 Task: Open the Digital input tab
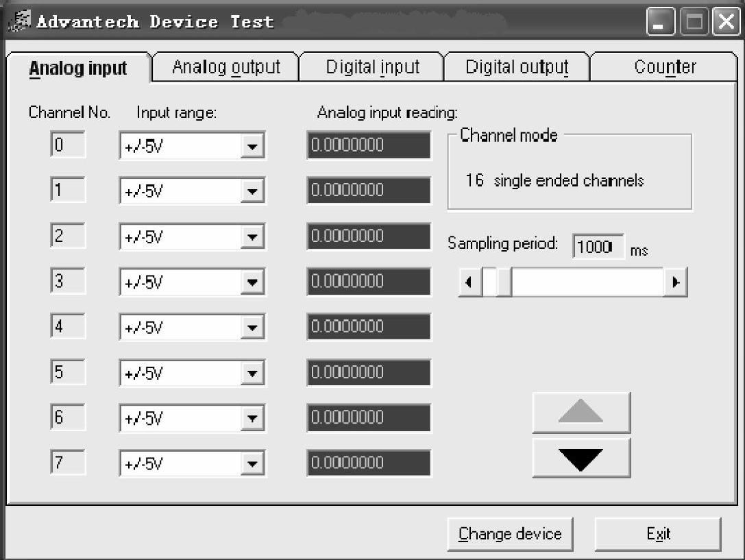pyautogui.click(x=373, y=67)
